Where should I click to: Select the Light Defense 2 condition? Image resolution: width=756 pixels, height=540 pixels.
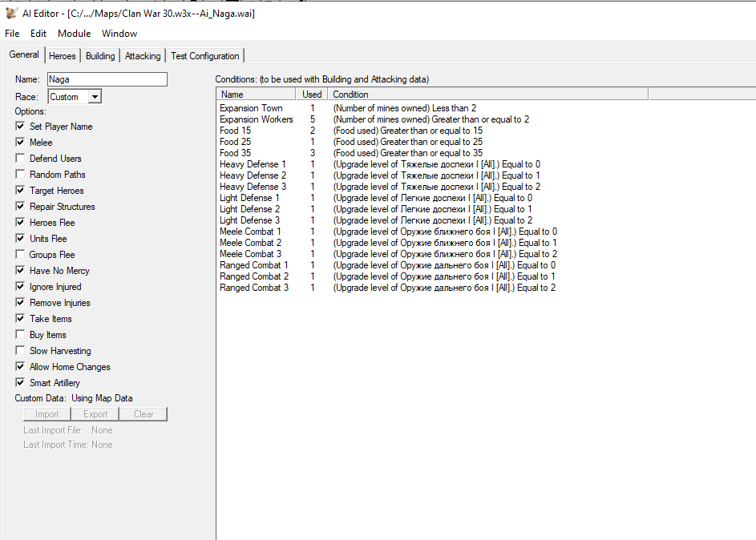pyautogui.click(x=249, y=209)
